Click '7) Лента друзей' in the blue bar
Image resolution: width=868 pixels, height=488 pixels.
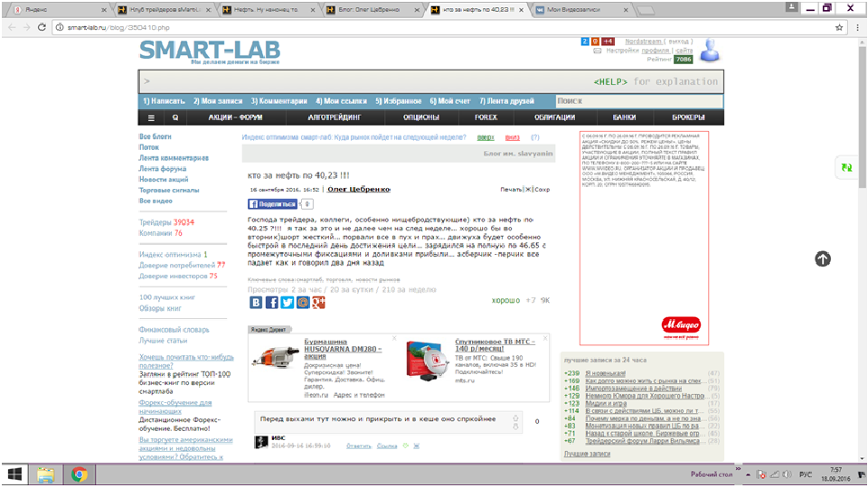507,101
